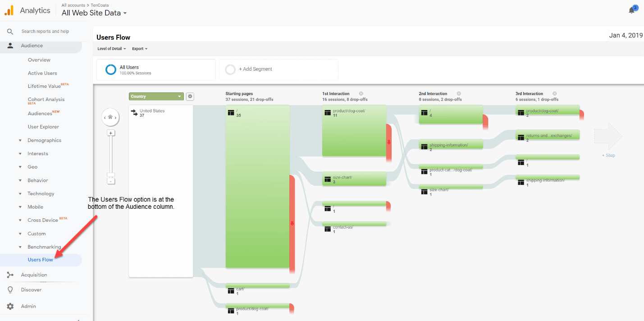Image resolution: width=644 pixels, height=321 pixels.
Task: Zoom in with the plus button
Action: point(111,133)
